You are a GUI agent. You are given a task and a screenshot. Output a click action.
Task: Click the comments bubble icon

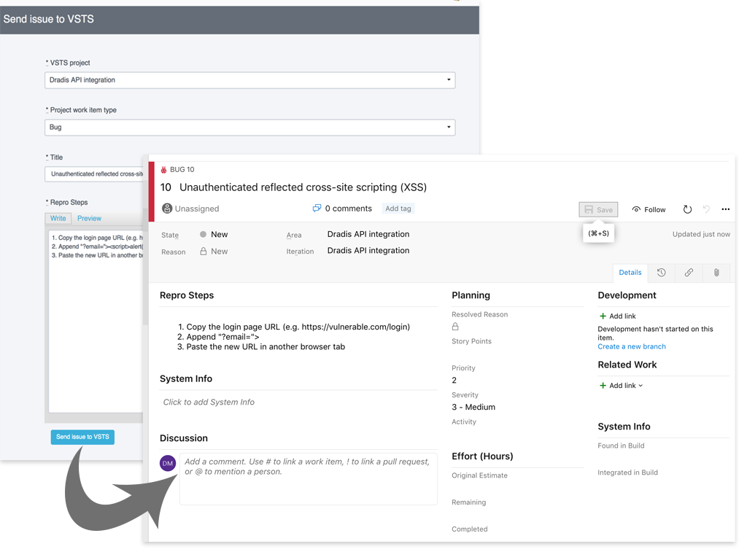[x=317, y=208]
